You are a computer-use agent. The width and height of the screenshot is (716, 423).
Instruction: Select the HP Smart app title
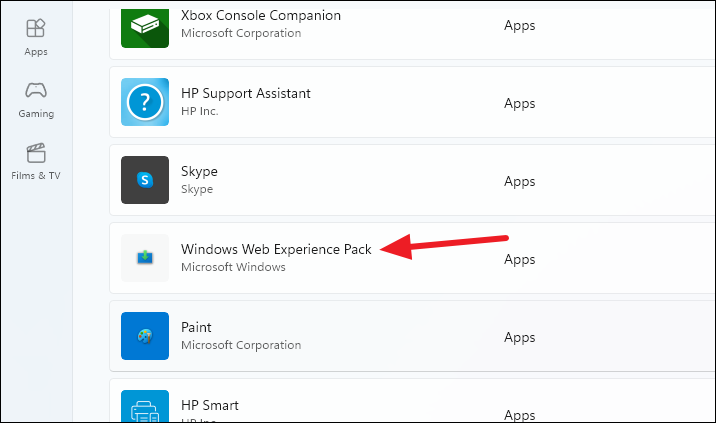coord(210,405)
